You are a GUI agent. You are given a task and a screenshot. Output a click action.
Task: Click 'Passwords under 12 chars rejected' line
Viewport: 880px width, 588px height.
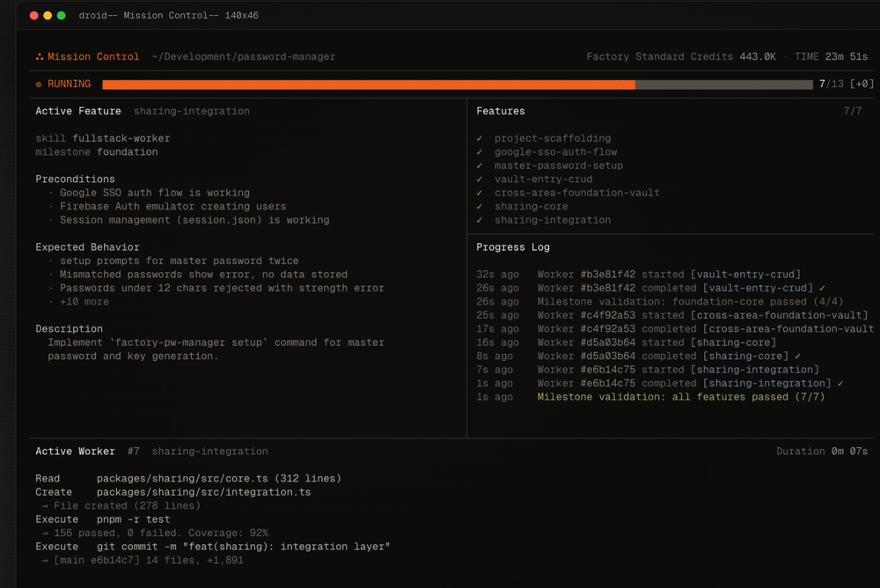(223, 288)
